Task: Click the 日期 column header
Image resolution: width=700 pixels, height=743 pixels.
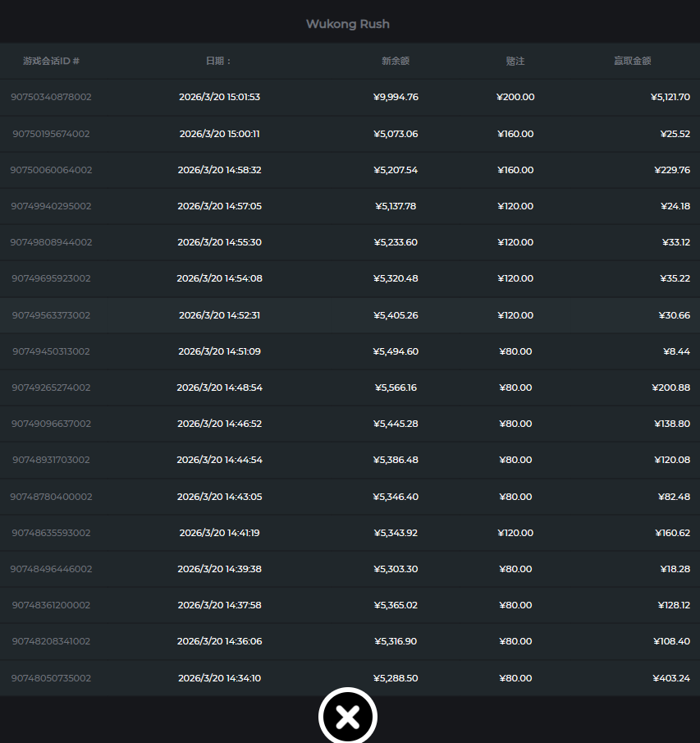Action: coord(219,61)
